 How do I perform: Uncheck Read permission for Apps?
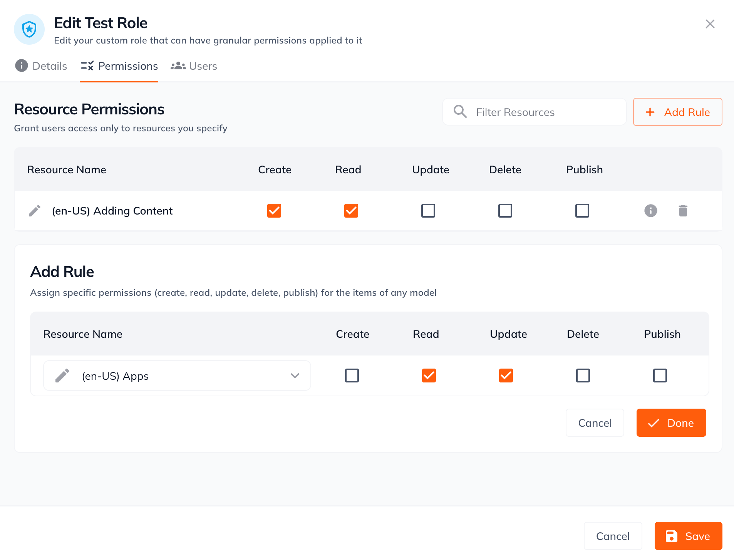(429, 376)
